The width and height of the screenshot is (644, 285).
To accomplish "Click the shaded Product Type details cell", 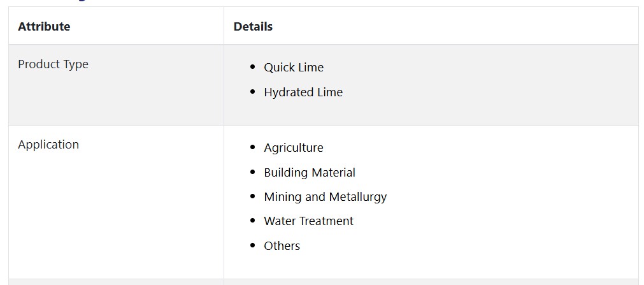I will tap(431, 85).
